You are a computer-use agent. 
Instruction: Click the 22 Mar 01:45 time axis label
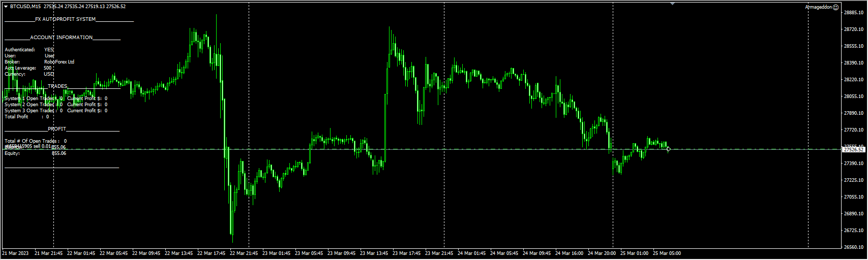pyautogui.click(x=81, y=253)
